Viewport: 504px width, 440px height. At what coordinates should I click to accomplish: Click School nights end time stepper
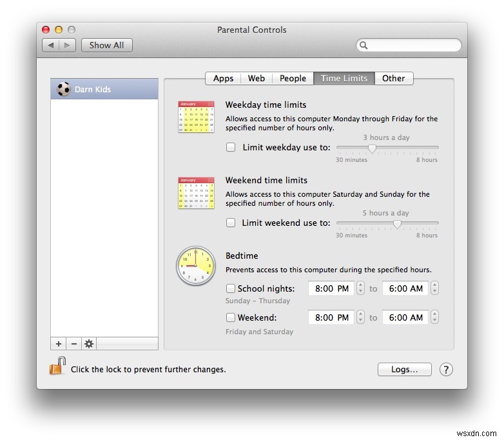click(x=434, y=288)
